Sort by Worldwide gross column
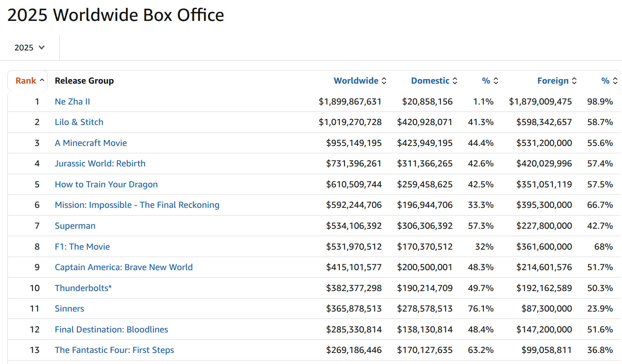This screenshot has height=364, width=622. click(360, 81)
